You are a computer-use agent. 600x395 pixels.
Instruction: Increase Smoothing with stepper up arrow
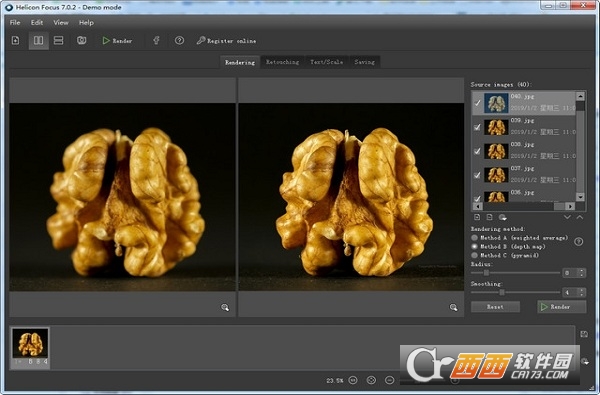pos(582,291)
